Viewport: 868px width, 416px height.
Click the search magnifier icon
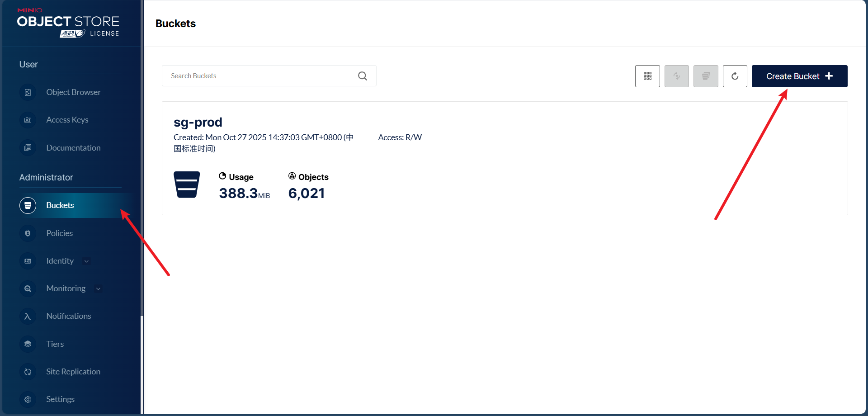[x=363, y=76]
